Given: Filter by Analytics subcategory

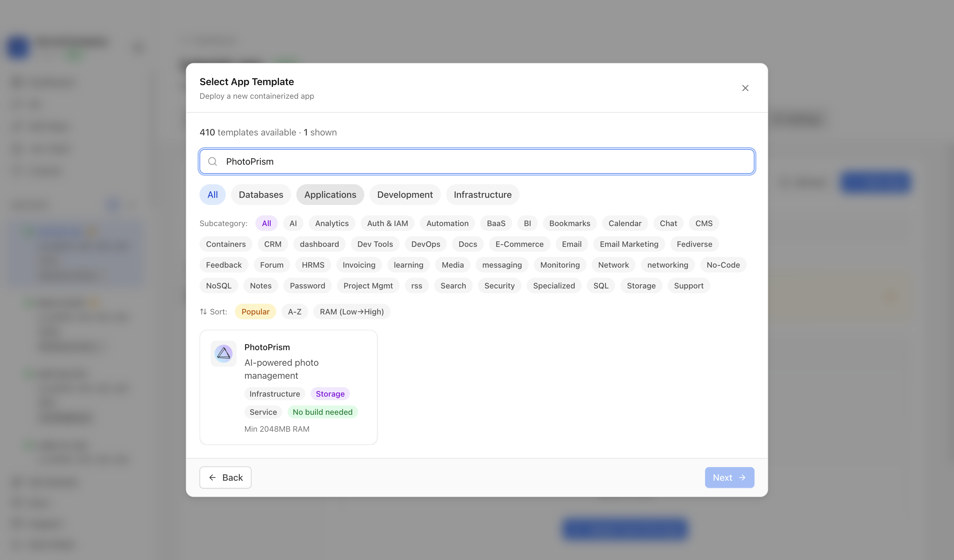Looking at the screenshot, I should [332, 223].
